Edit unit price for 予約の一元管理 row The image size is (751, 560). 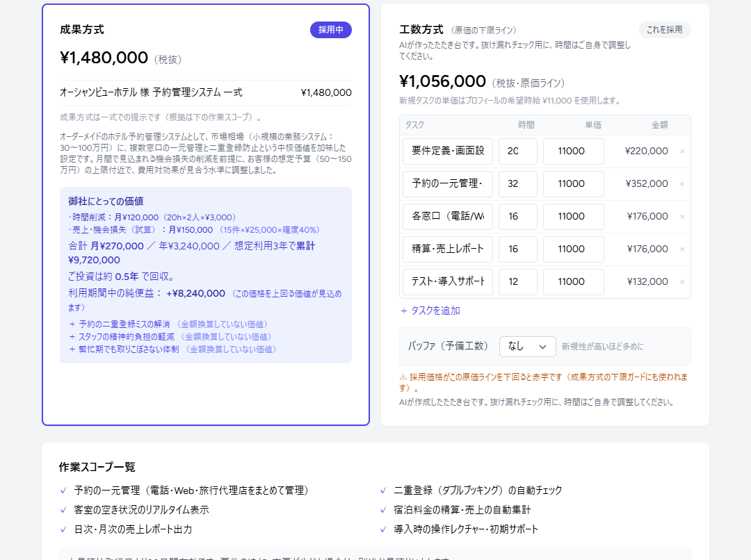[573, 184]
